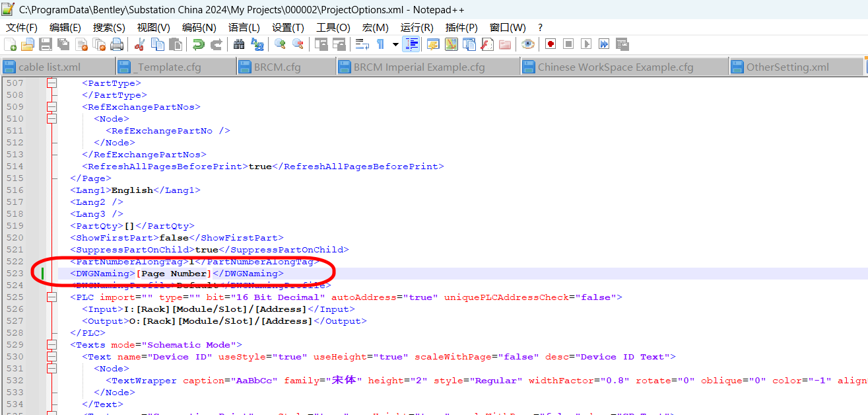
Task: Click the Save file floppy icon
Action: [46, 44]
